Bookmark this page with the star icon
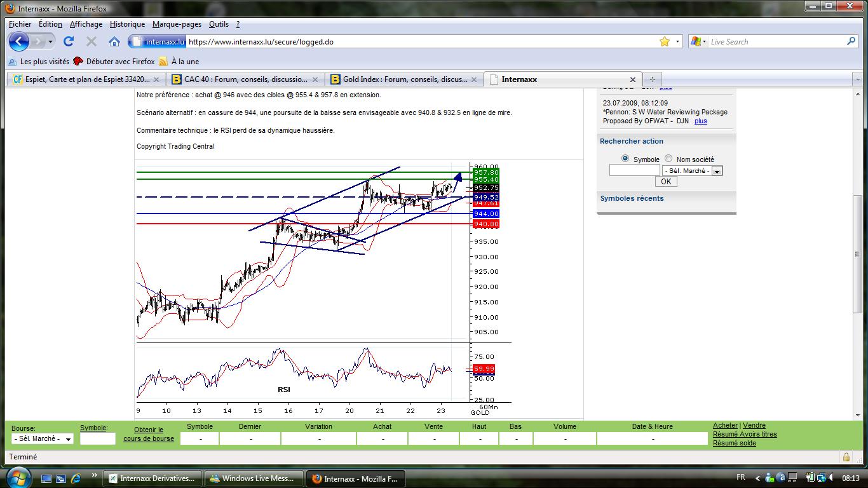 665,41
